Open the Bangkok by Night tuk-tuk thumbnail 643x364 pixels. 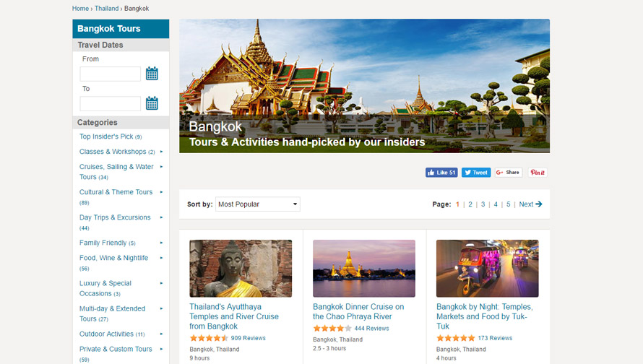pos(488,269)
